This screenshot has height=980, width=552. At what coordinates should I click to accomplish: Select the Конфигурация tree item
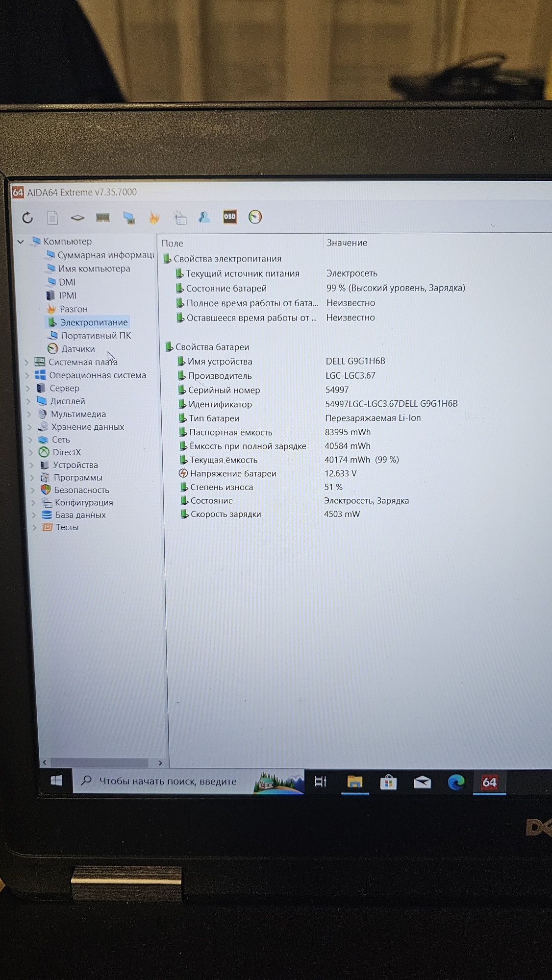point(77,502)
